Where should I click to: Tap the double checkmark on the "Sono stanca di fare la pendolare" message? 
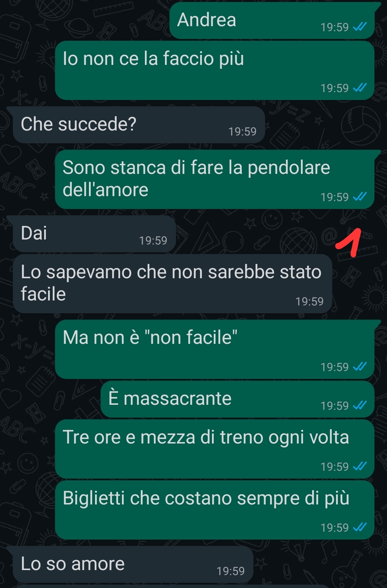click(x=360, y=197)
